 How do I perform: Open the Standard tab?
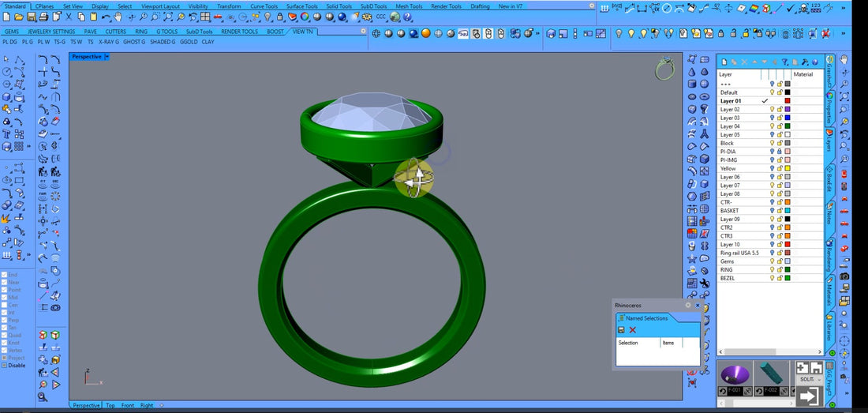14,6
